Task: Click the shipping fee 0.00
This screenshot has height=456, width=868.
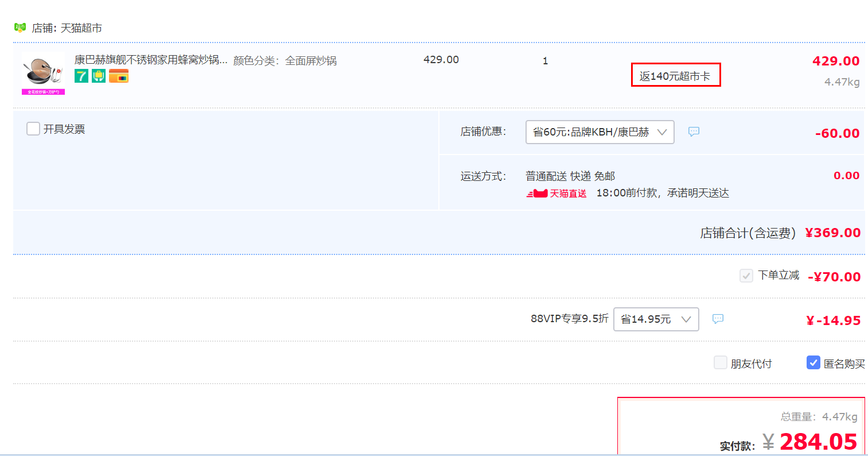Action: (847, 176)
